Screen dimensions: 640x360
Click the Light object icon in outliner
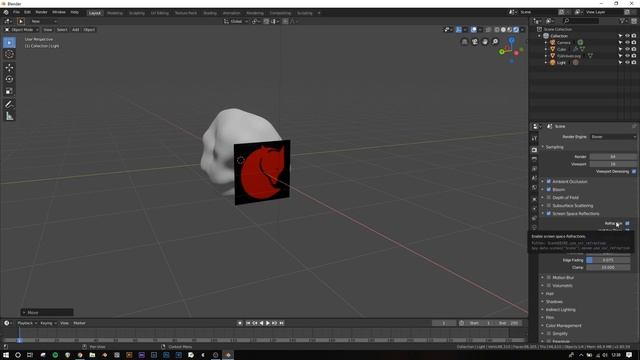coord(553,62)
